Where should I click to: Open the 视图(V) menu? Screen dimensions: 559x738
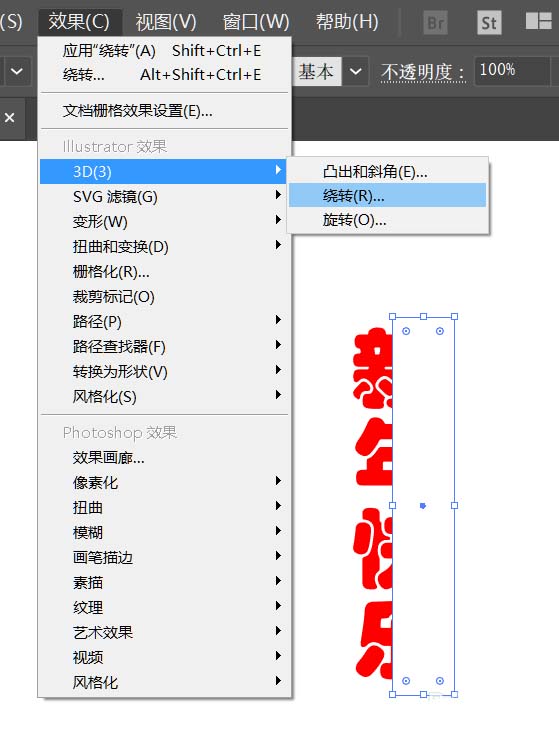tap(166, 22)
